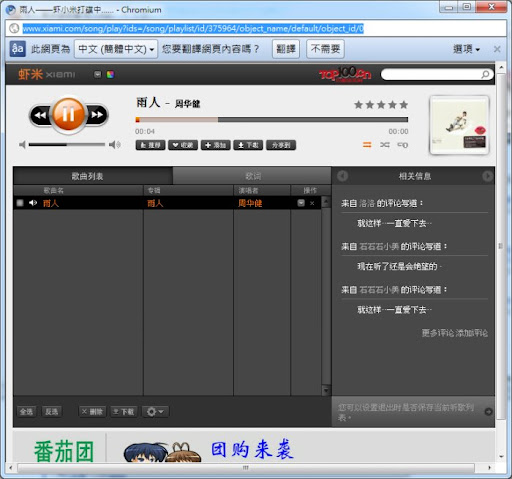Click the 虾米 Xiami logo
Screen dimensions: 512x479
click(47, 74)
